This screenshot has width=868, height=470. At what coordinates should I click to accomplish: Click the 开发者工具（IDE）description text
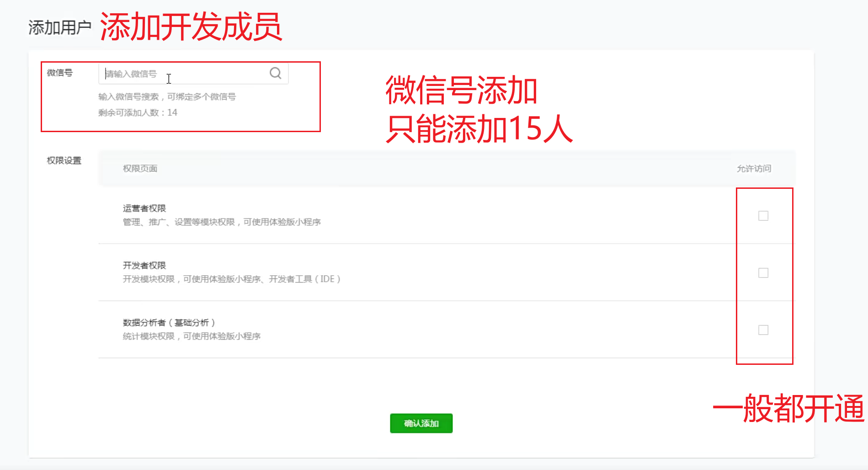click(x=231, y=279)
